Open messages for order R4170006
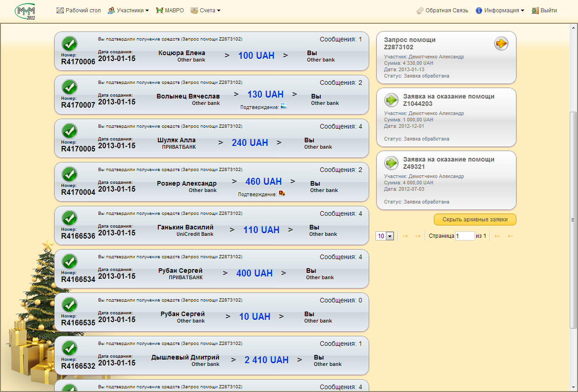Viewport: 578px width, 392px height. click(x=341, y=39)
